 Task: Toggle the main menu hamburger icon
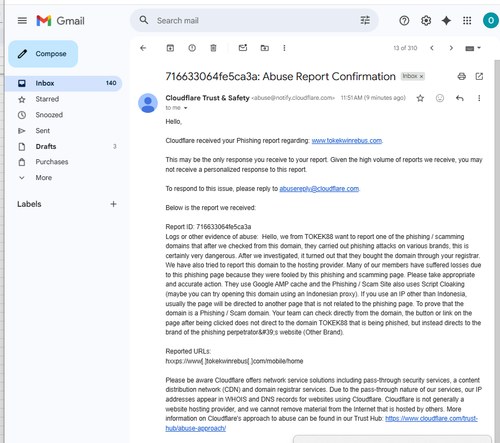pyautogui.click(x=22, y=21)
